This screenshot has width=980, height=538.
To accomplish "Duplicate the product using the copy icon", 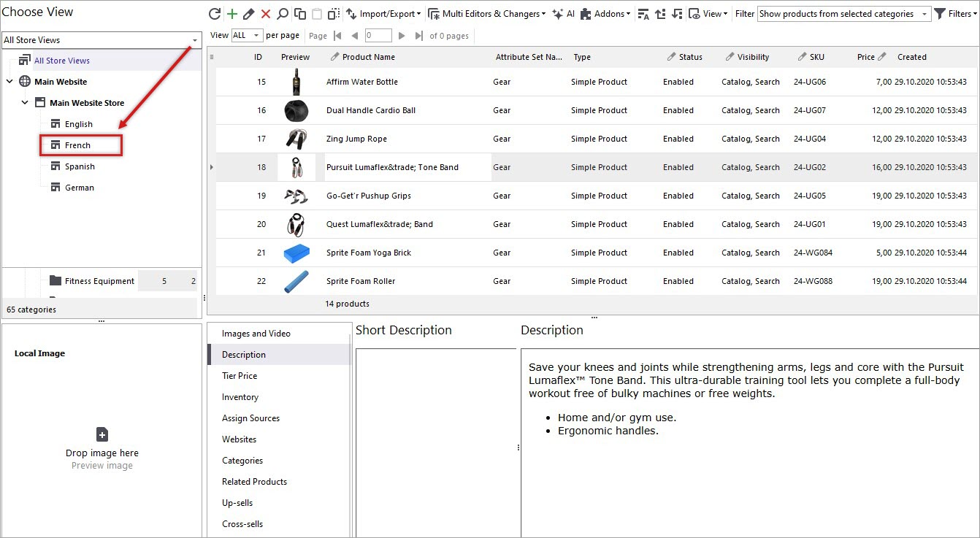I will pos(299,13).
